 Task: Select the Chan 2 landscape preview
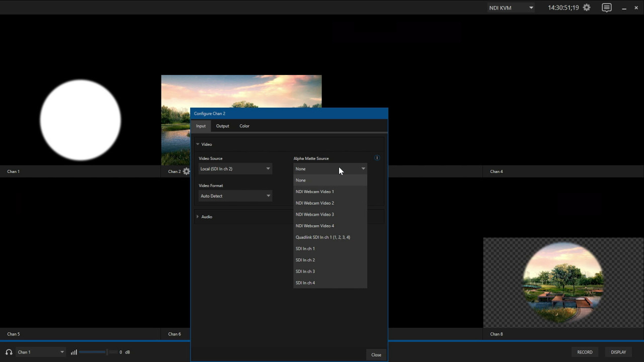(x=242, y=92)
